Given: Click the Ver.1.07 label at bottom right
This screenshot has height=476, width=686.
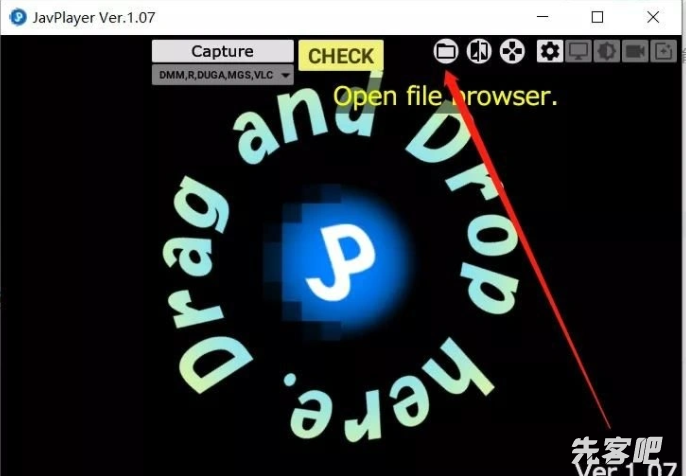Looking at the screenshot, I should pos(630,466).
